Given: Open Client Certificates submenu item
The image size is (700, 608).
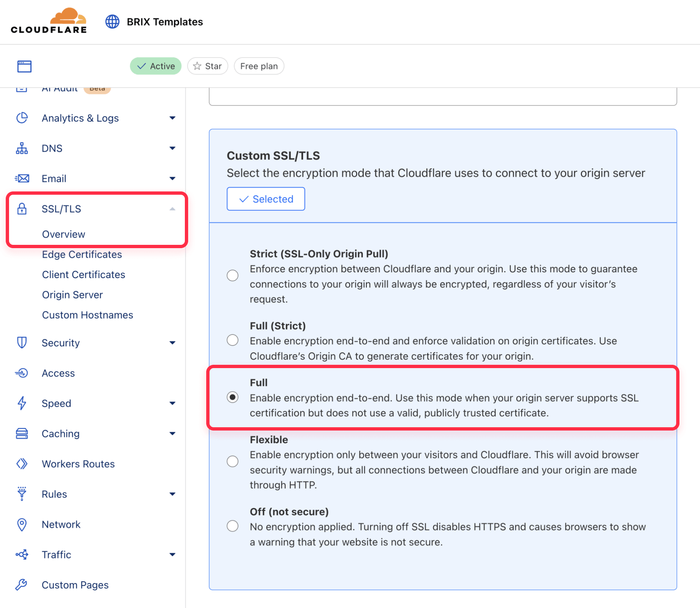Looking at the screenshot, I should pyautogui.click(x=83, y=274).
